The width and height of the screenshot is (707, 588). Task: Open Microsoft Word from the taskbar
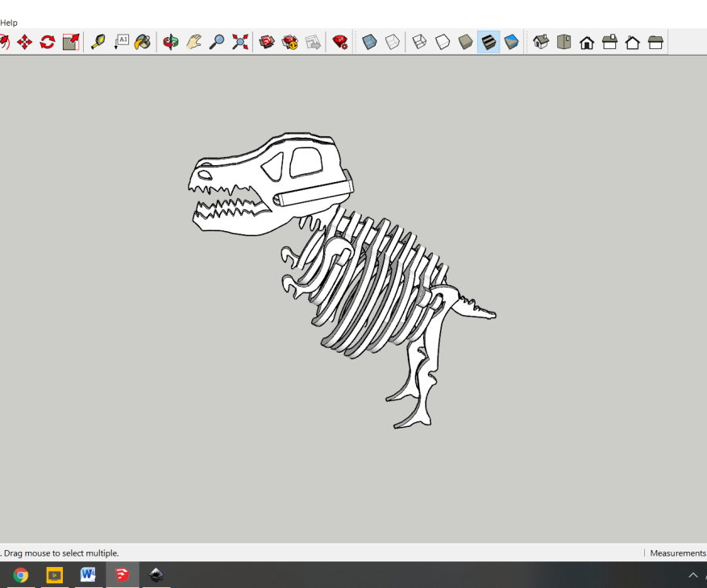point(87,574)
